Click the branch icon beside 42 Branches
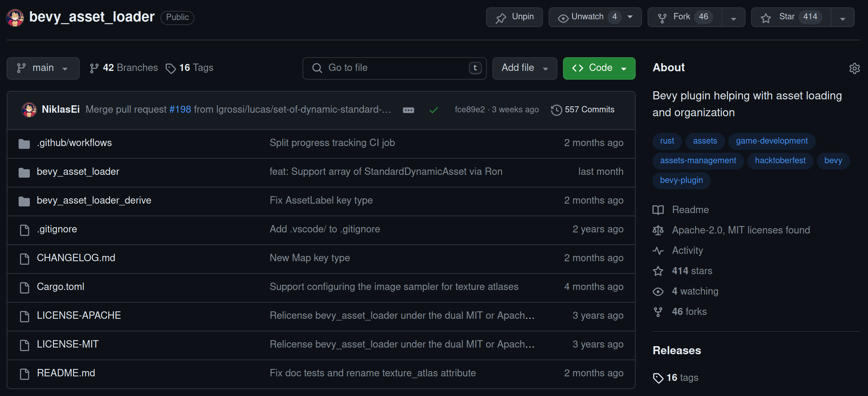This screenshot has width=868, height=396. [x=94, y=68]
